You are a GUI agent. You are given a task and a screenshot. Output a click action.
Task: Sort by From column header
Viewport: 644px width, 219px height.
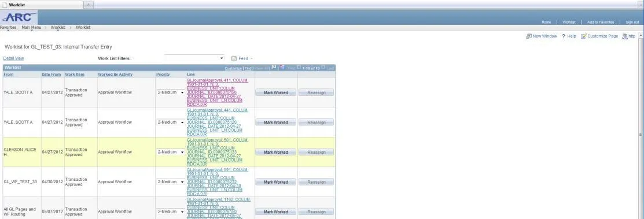[9, 74]
